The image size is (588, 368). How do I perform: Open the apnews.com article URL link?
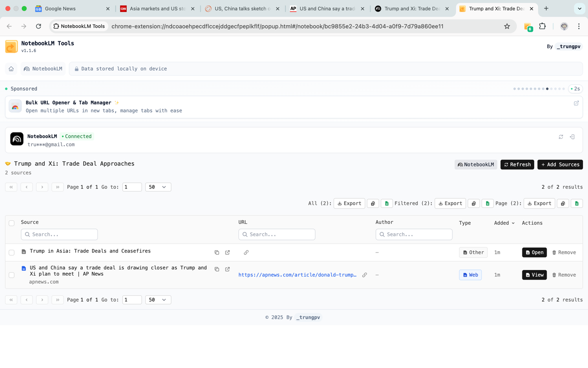pos(296,275)
